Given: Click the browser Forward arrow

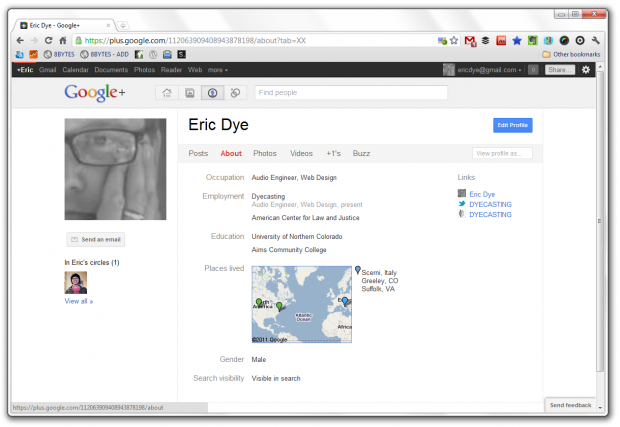Looking at the screenshot, I should coord(34,40).
